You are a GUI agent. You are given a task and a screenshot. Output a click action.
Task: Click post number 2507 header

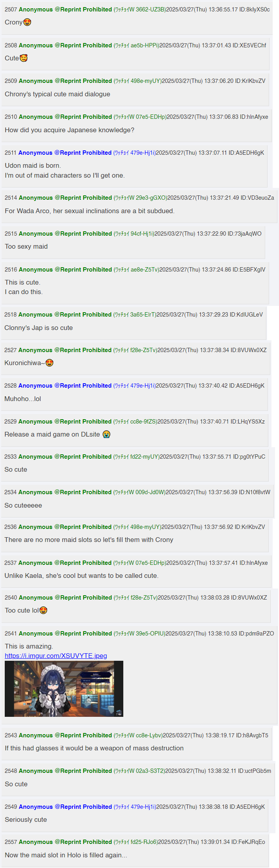(x=11, y=9)
